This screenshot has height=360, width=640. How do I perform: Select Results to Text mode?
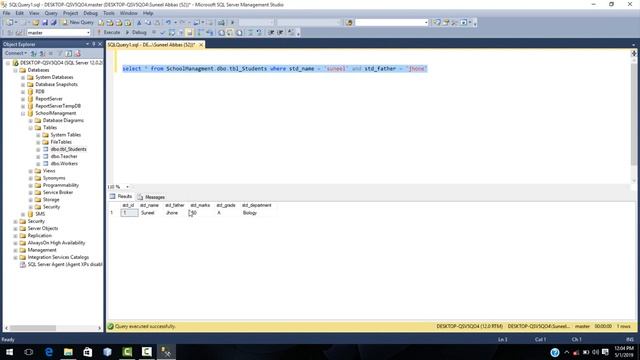pos(221,32)
